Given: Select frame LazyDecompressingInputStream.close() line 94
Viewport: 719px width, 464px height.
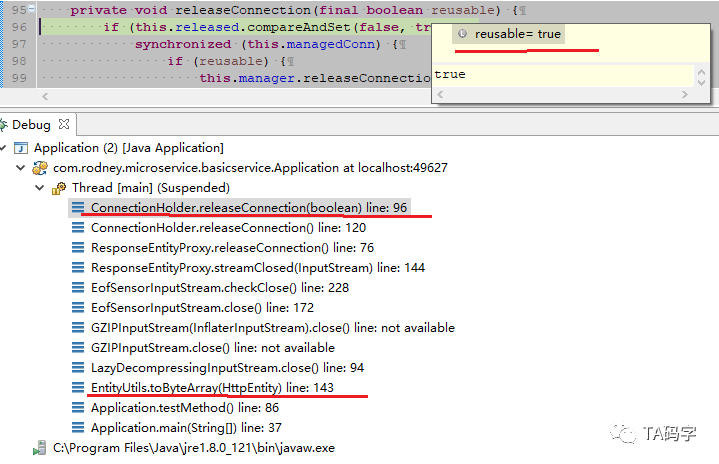Looking at the screenshot, I should (227, 368).
